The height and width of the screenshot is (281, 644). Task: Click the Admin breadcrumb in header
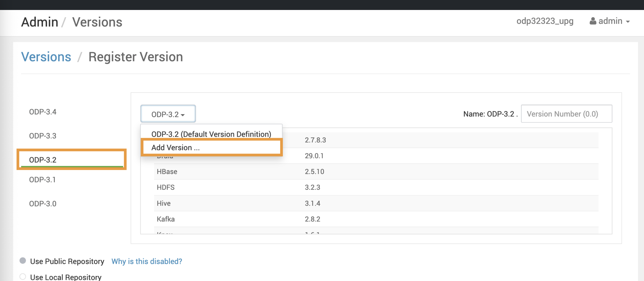pyautogui.click(x=39, y=22)
